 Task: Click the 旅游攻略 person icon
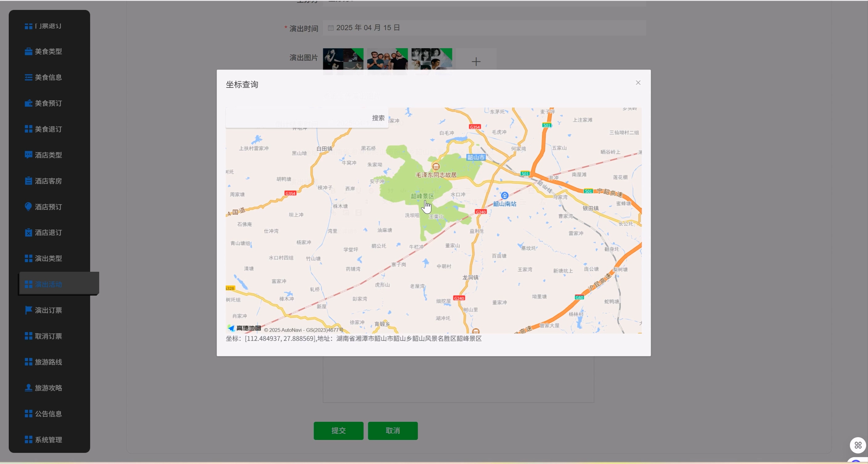[x=28, y=388]
